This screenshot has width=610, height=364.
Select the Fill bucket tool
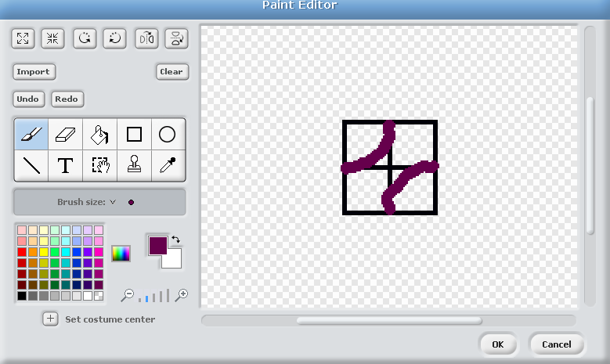point(99,135)
